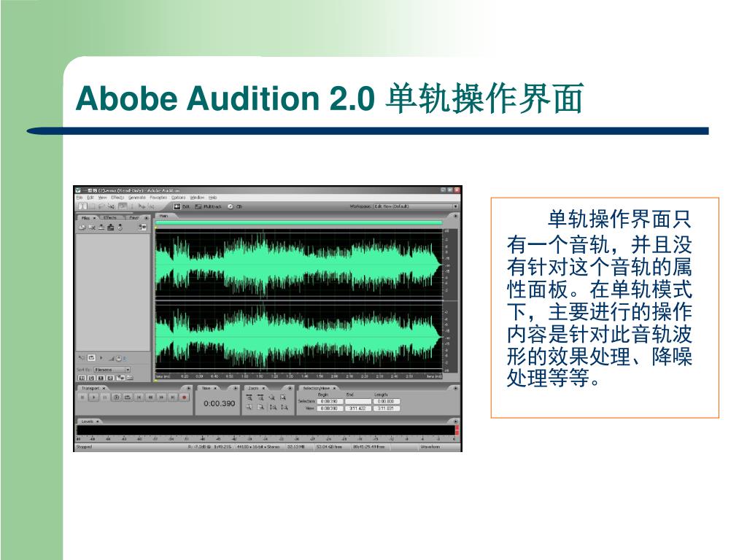This screenshot has width=747, height=560.
Task: Click Zoom Out Full Both Axes icon
Action: click(271, 397)
